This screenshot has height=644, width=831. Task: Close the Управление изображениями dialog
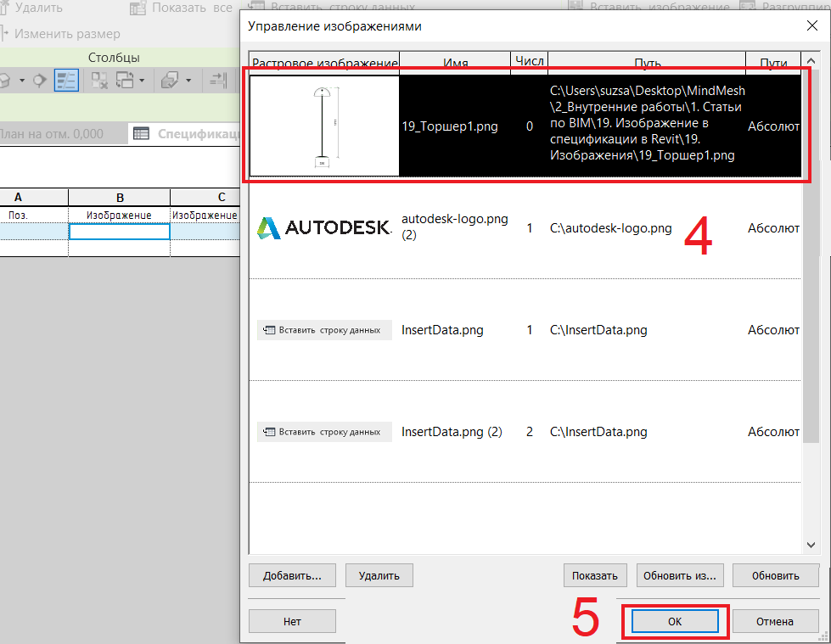pos(812,25)
